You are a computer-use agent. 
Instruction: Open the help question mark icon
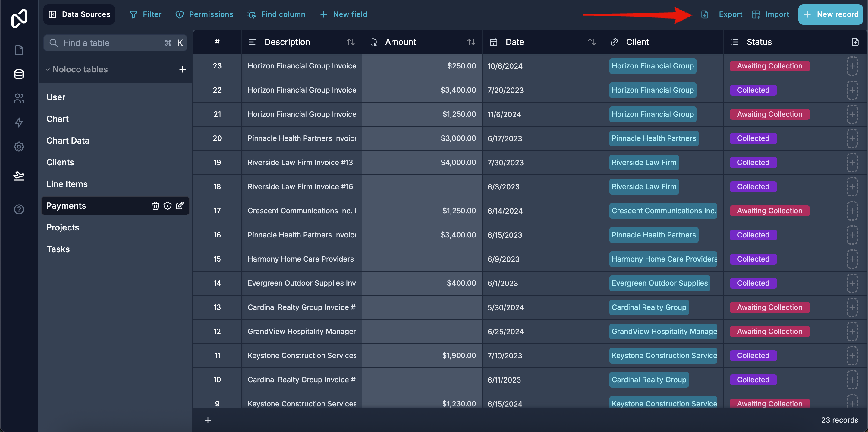[19, 209]
